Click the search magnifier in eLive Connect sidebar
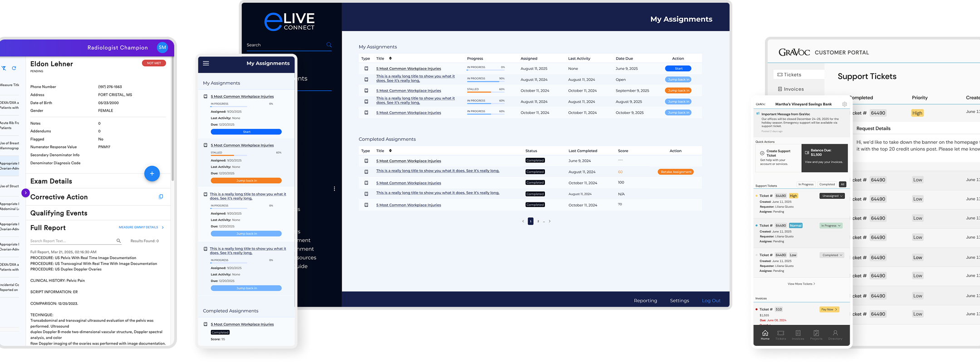This screenshot has width=980, height=364. [329, 45]
